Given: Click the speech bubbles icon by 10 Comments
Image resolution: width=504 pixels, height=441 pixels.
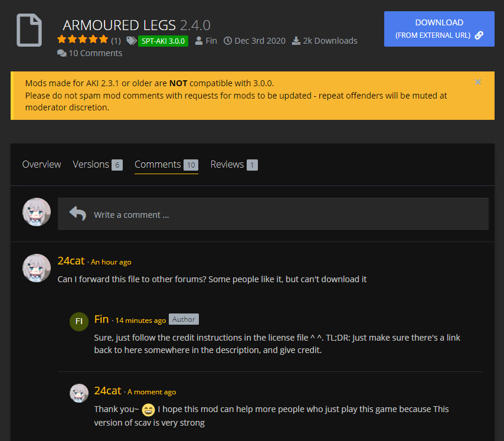Looking at the screenshot, I should (62, 53).
